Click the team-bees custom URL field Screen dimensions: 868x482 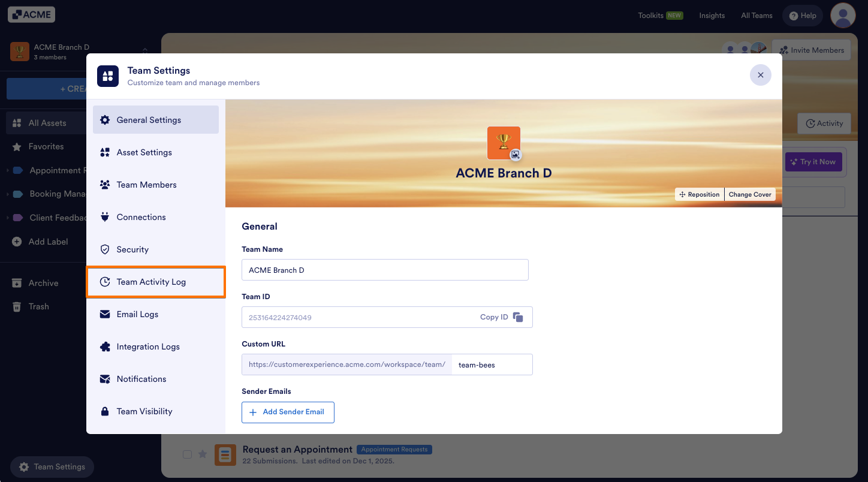pyautogui.click(x=492, y=364)
